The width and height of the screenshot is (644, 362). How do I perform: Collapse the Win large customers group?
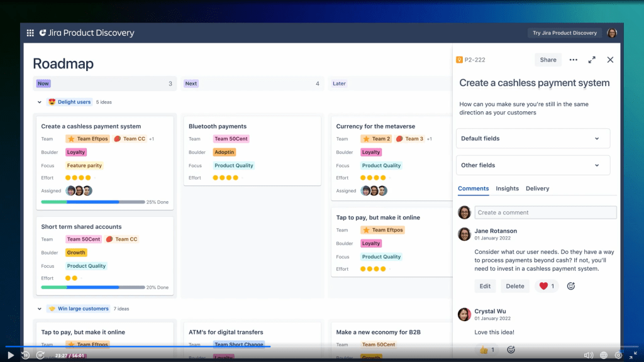(x=40, y=309)
